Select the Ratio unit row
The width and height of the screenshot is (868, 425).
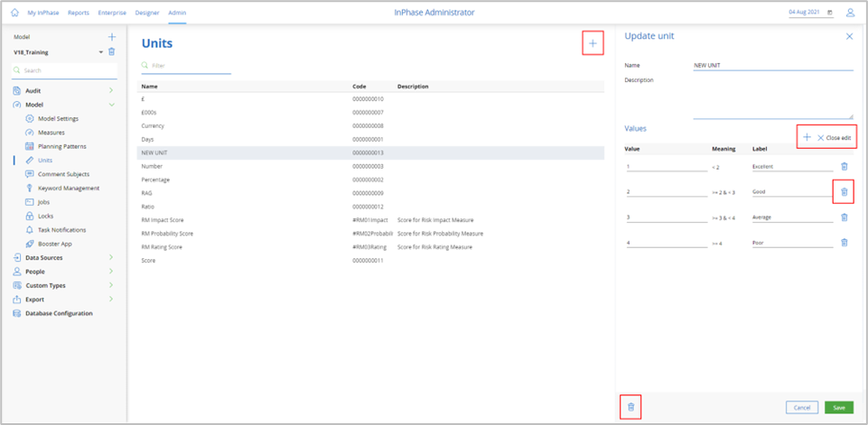click(x=370, y=207)
